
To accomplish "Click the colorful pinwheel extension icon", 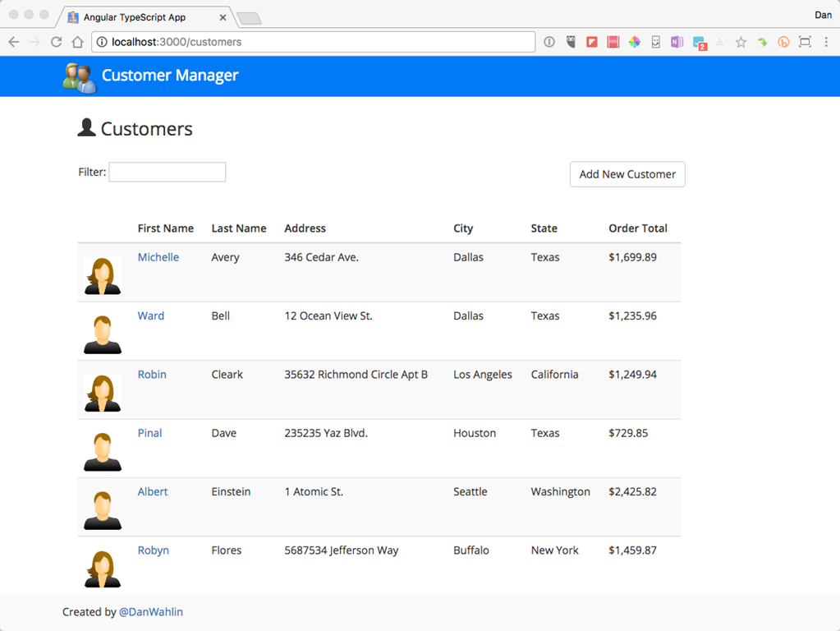I will tap(634, 41).
